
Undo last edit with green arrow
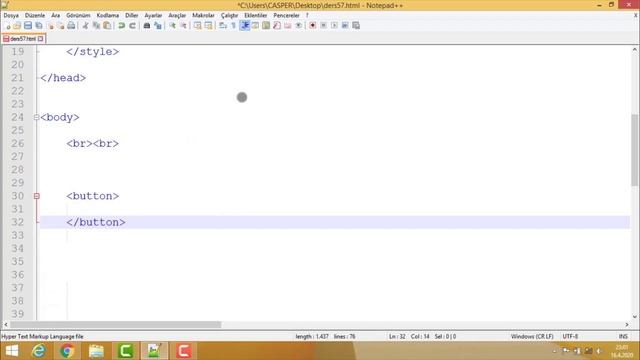[121, 26]
